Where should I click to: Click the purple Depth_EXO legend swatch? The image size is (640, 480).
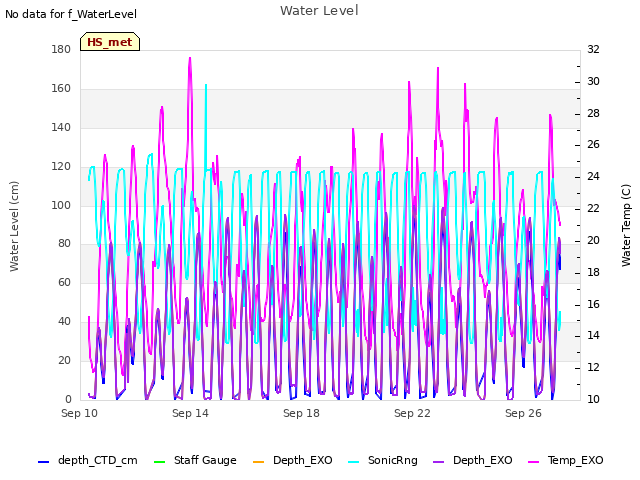click(438, 462)
